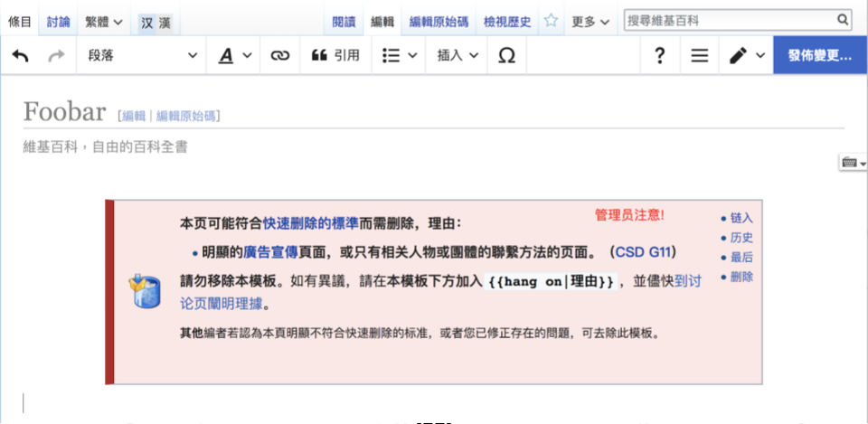Open the 編輯原始碼 edit source tab
Image resolution: width=868 pixels, height=424 pixels.
coord(439,22)
